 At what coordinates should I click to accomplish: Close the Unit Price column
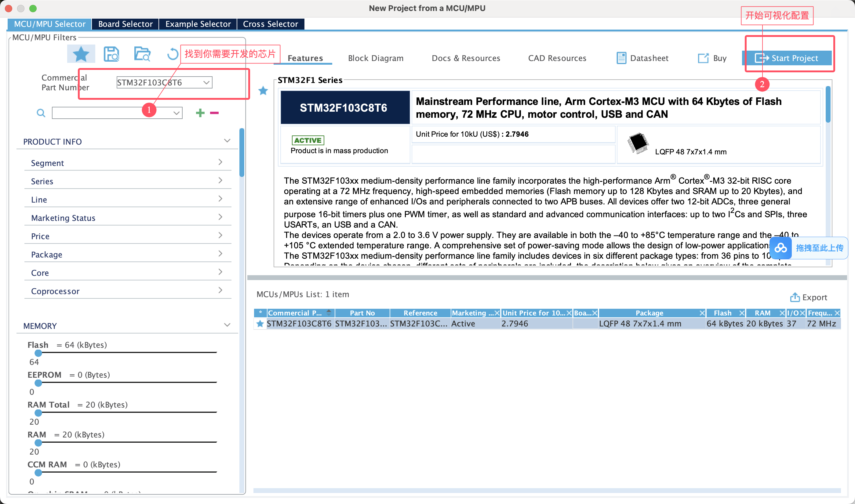click(569, 313)
